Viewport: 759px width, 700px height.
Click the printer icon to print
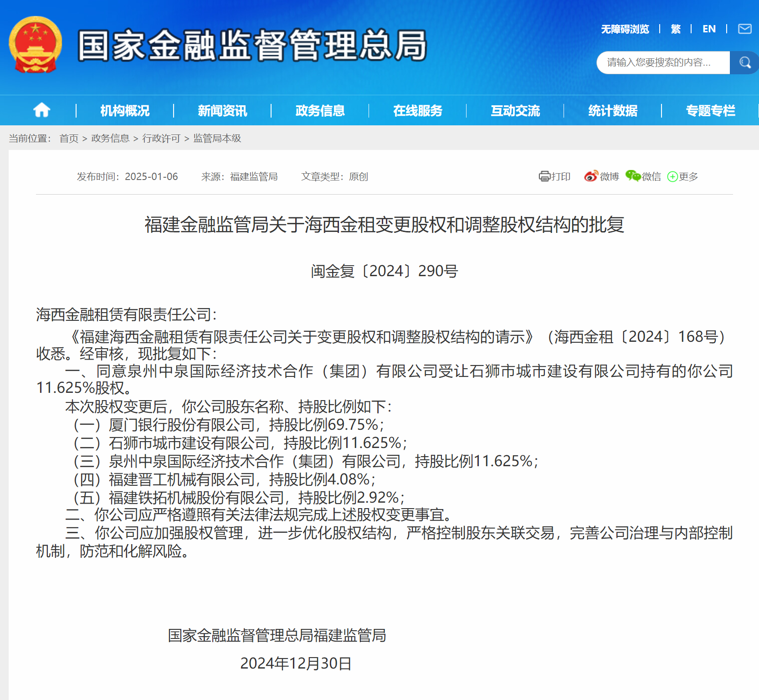pos(544,176)
